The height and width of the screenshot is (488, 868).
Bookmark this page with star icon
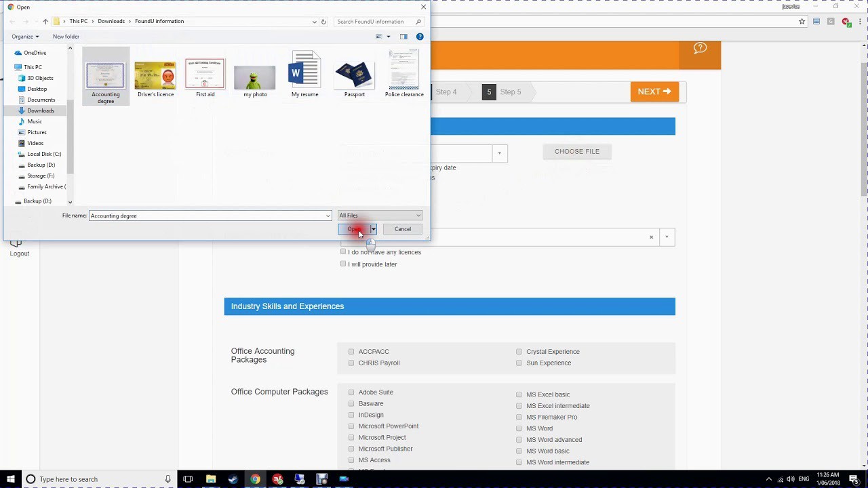[802, 22]
